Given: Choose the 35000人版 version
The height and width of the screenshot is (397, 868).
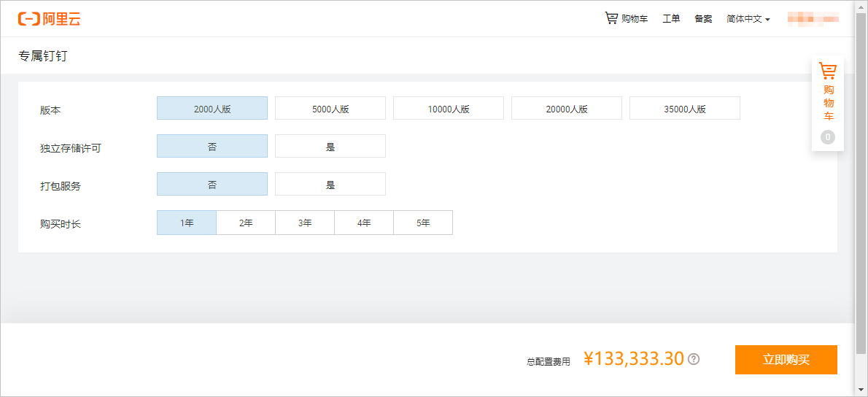Looking at the screenshot, I should 685,109.
